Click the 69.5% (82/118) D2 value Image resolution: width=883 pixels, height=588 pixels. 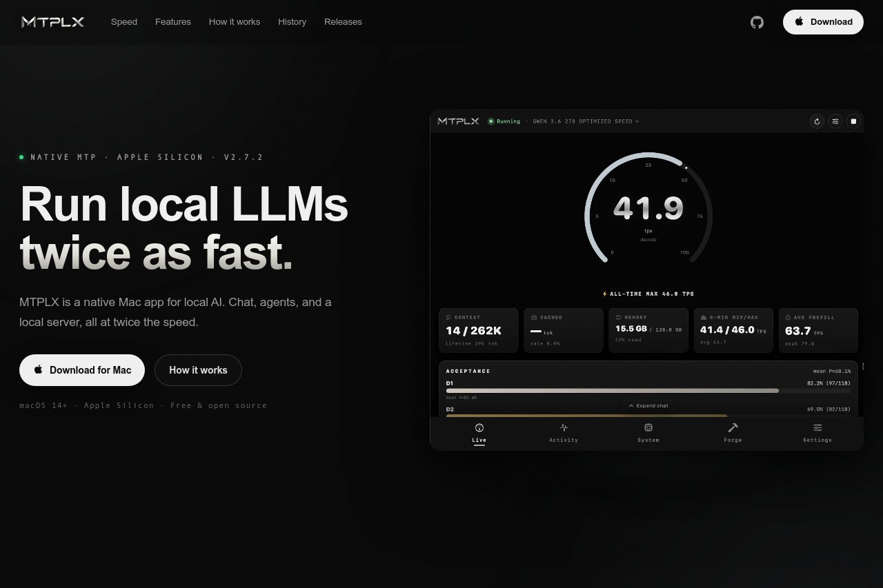829,409
